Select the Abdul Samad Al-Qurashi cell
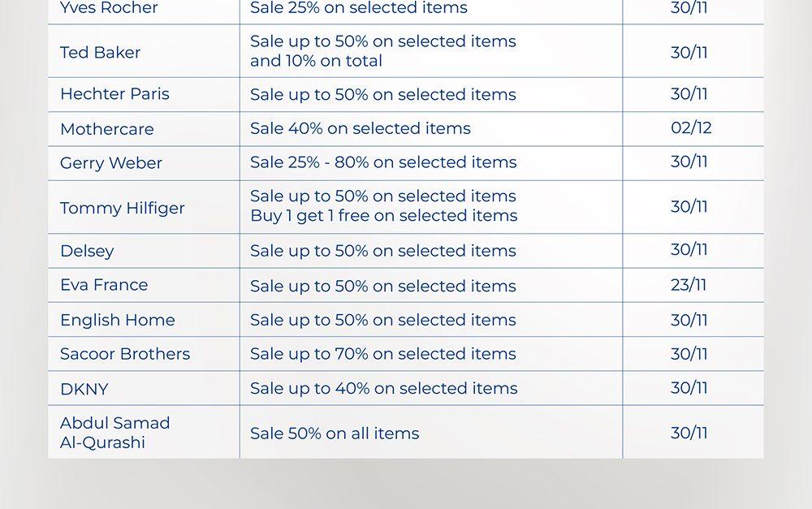The width and height of the screenshot is (812, 509). point(115,433)
